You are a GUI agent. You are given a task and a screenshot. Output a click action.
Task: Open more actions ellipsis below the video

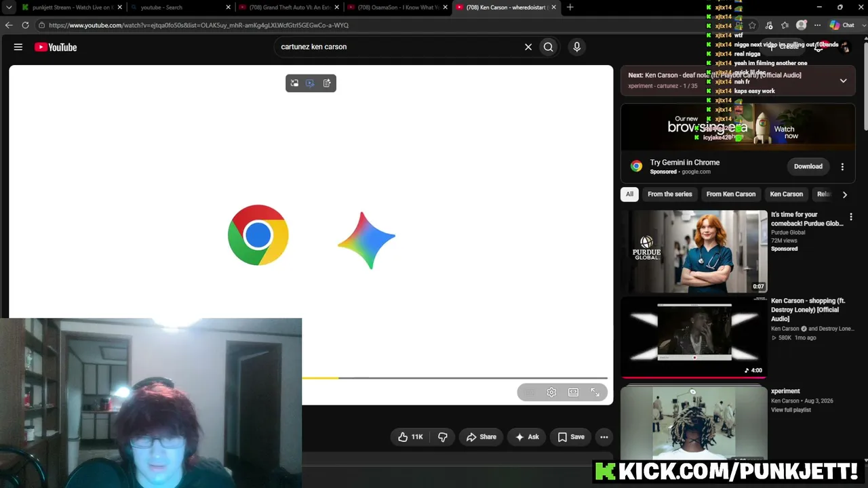point(604,437)
